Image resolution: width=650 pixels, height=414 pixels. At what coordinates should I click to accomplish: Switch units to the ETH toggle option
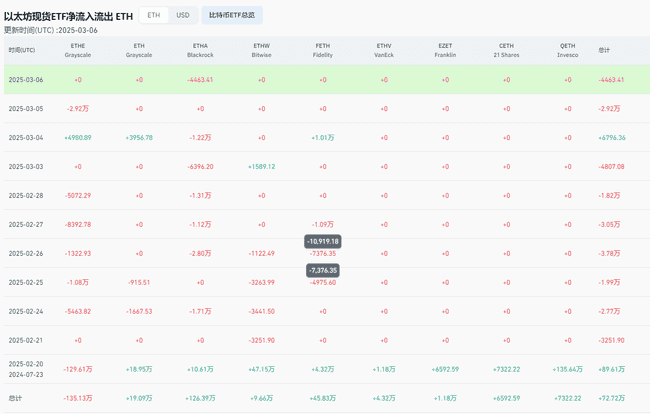pyautogui.click(x=153, y=15)
